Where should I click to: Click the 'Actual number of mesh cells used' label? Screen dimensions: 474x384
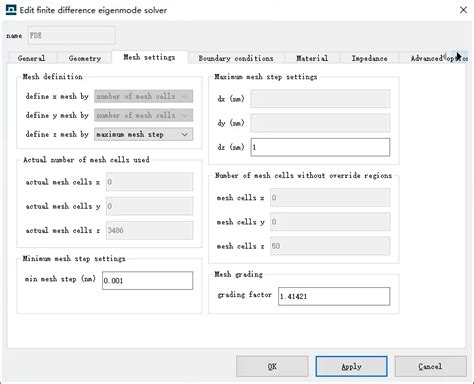pos(86,160)
